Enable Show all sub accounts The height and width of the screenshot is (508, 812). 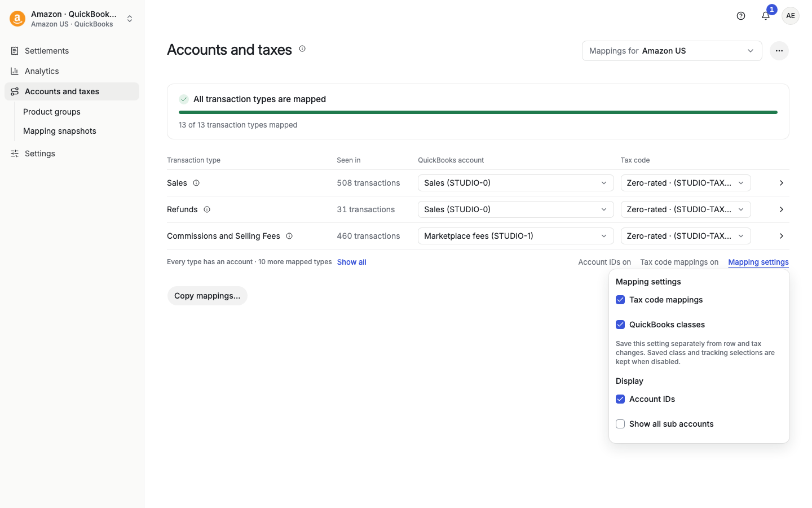[620, 424]
